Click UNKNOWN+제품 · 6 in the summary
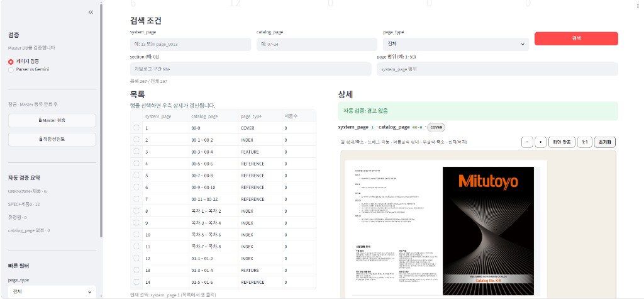 click(x=27, y=191)
